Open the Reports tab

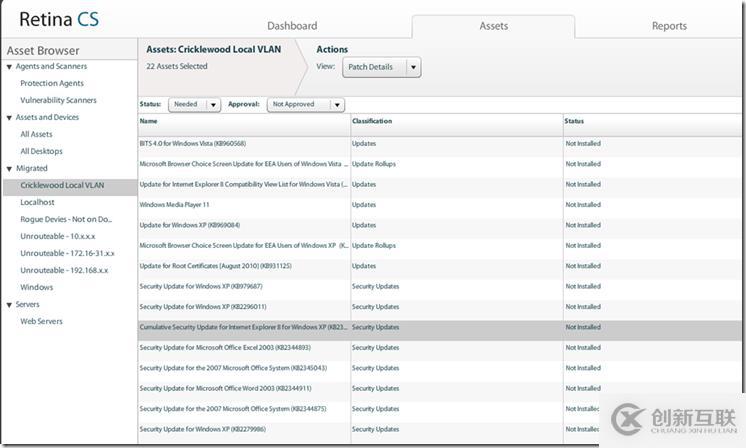(669, 26)
